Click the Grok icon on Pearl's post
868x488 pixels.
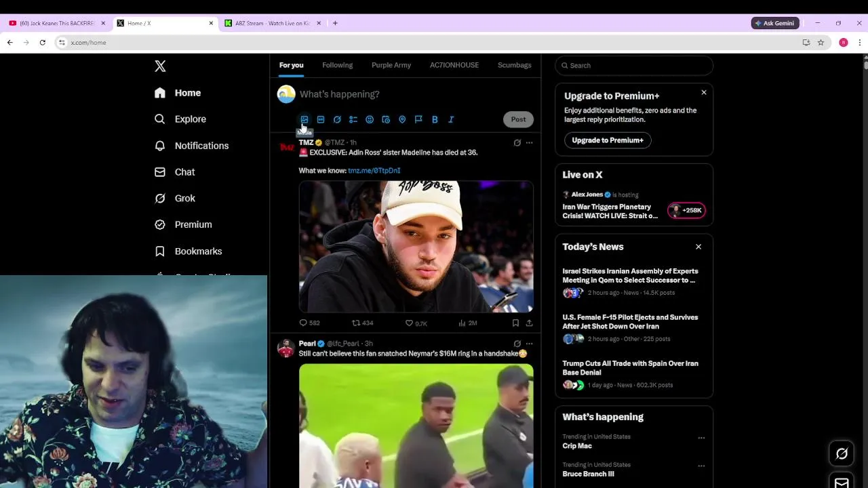coord(517,344)
